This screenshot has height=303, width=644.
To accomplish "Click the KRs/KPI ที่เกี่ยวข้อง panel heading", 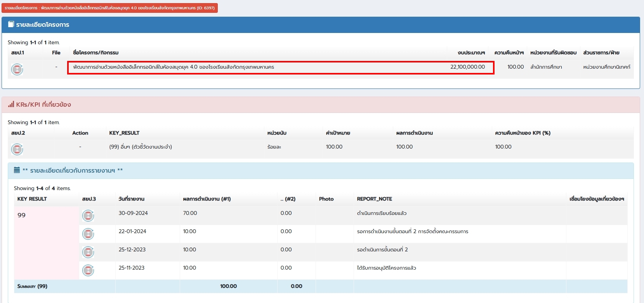I will click(x=321, y=105).
